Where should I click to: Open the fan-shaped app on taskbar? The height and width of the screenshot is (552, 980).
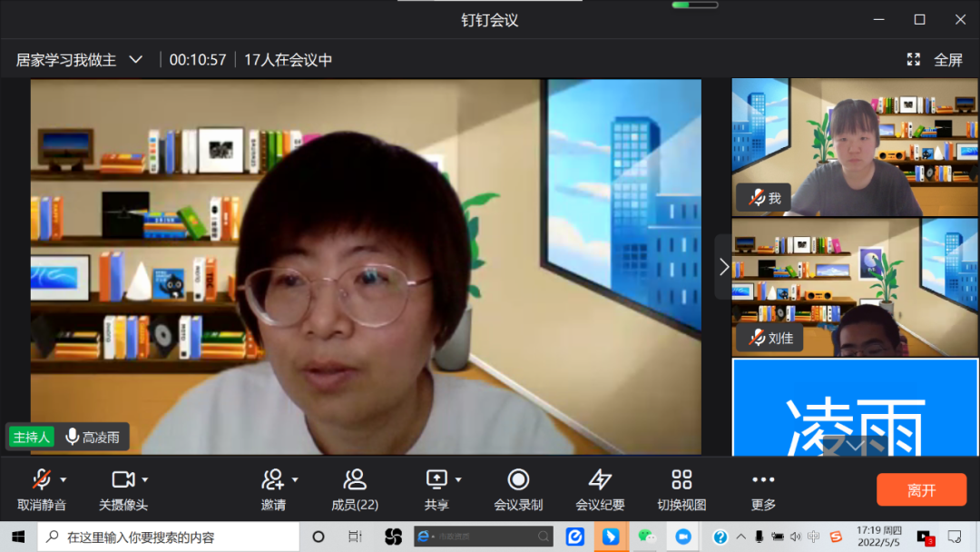click(393, 537)
